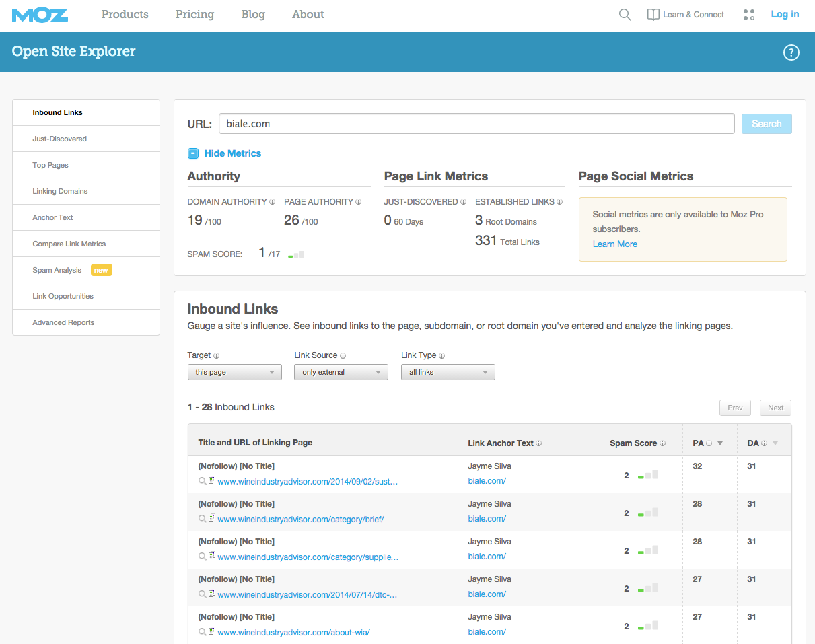
Task: Click magnifier icon beside the /category/supplie link
Action: (x=202, y=557)
